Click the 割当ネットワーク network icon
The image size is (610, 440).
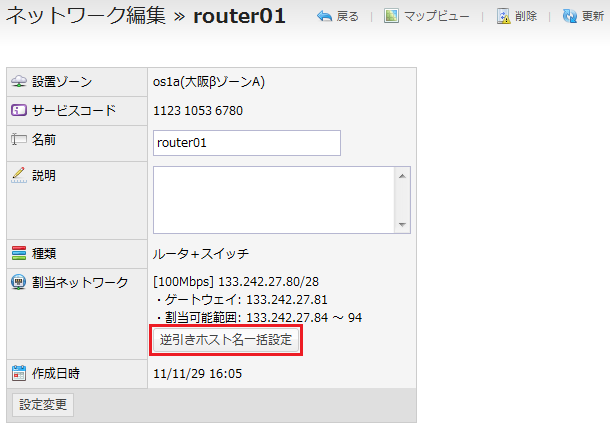pos(19,283)
